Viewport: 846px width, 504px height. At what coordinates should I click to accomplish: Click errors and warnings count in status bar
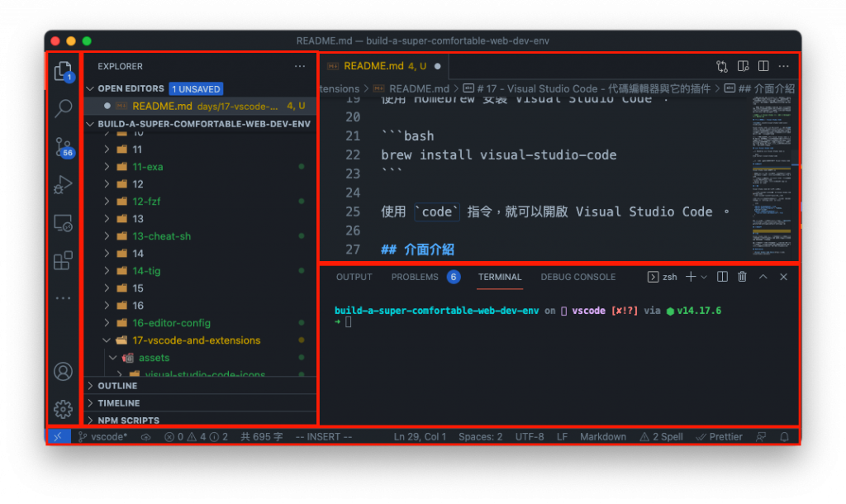[x=197, y=437]
